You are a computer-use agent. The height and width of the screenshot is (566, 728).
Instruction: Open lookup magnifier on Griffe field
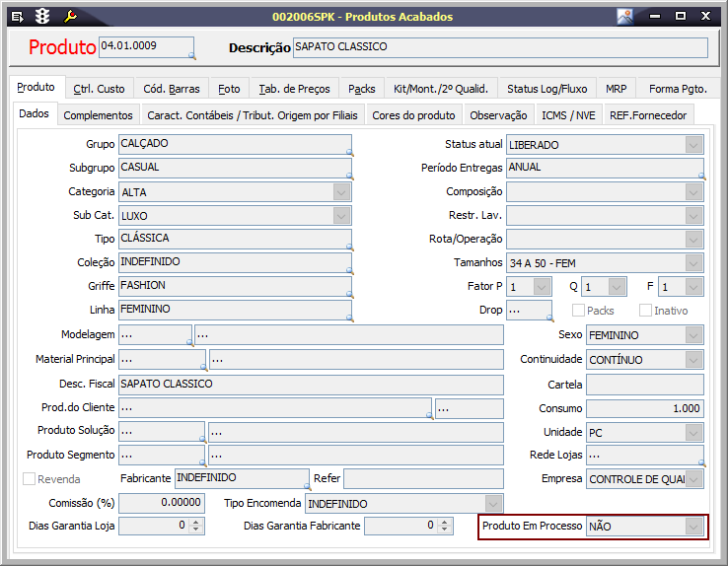coord(349,294)
